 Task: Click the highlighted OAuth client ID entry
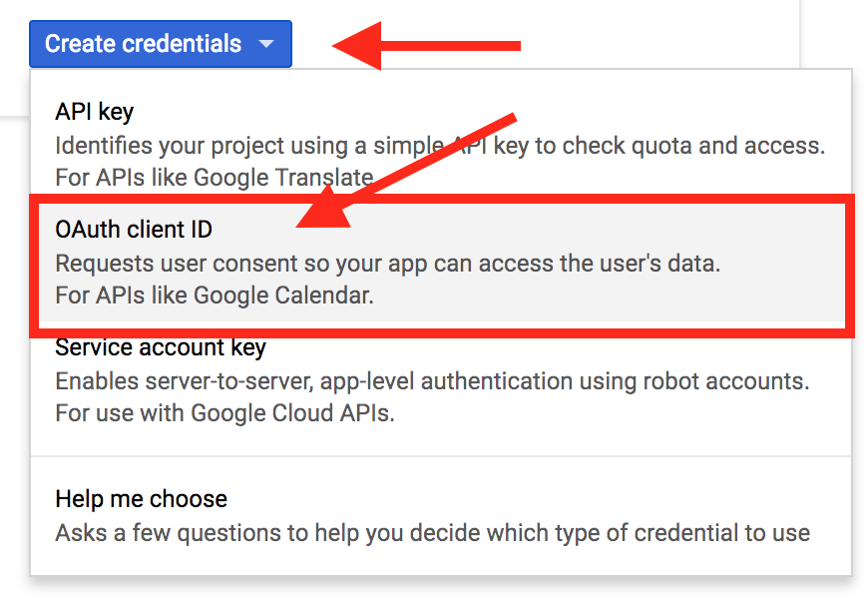[439, 260]
